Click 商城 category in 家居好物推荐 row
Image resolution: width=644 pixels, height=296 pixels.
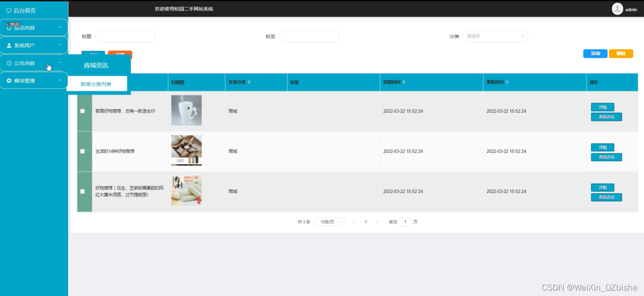[233, 111]
